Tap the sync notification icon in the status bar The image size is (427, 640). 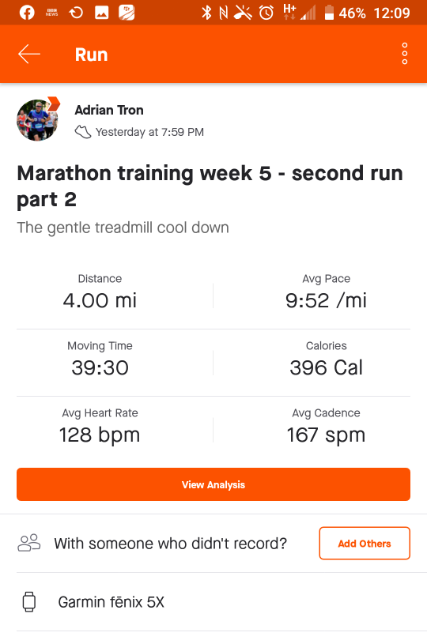(x=76, y=13)
